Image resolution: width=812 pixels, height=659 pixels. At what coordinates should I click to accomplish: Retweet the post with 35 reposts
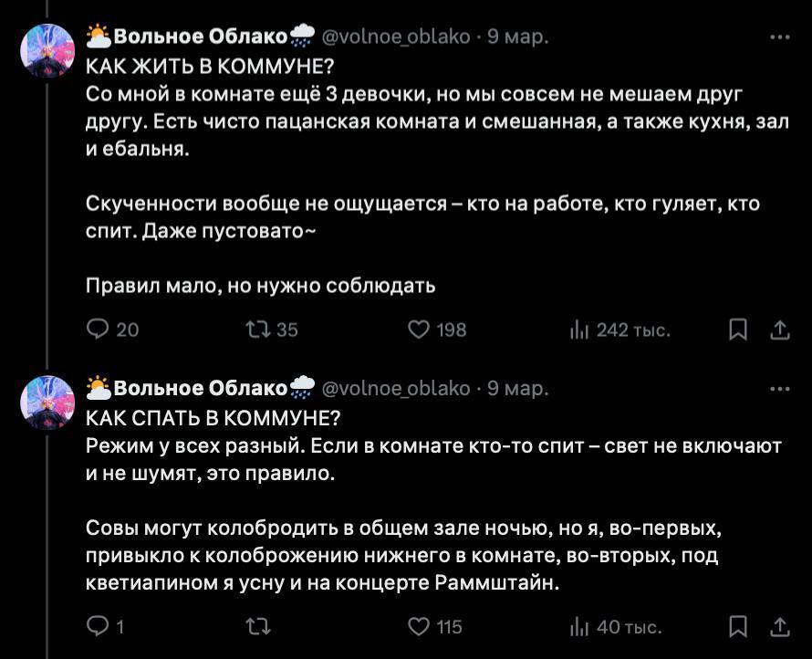point(258,329)
